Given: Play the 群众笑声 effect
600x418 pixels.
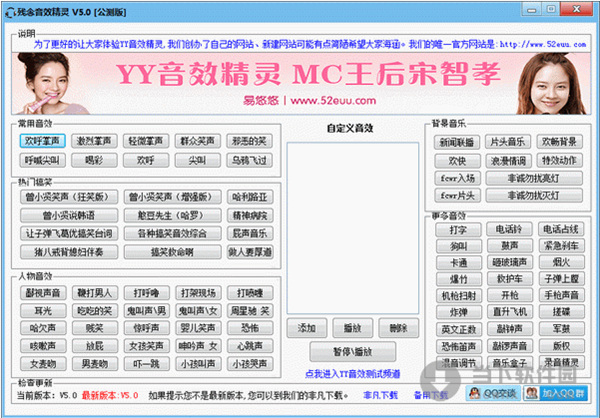Looking at the screenshot, I should [x=197, y=141].
